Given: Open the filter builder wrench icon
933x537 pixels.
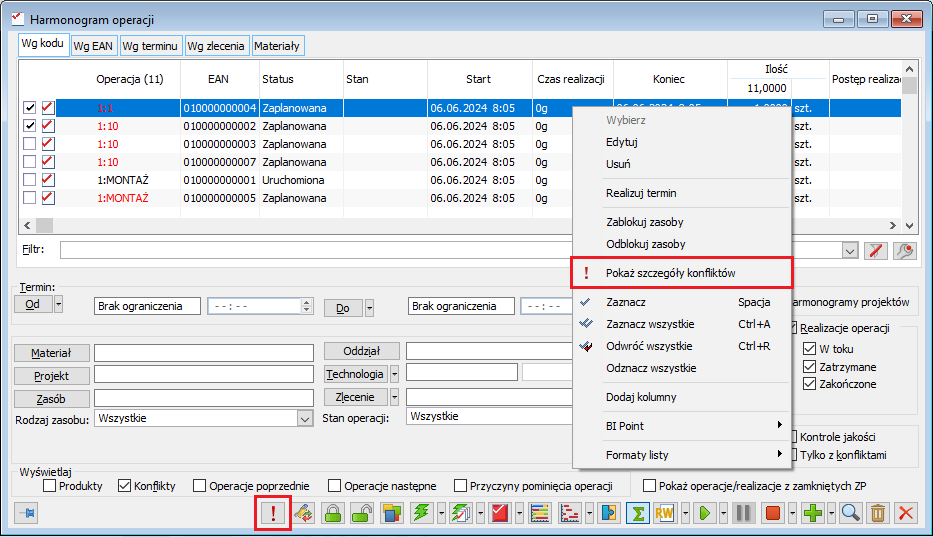Looking at the screenshot, I should (904, 251).
